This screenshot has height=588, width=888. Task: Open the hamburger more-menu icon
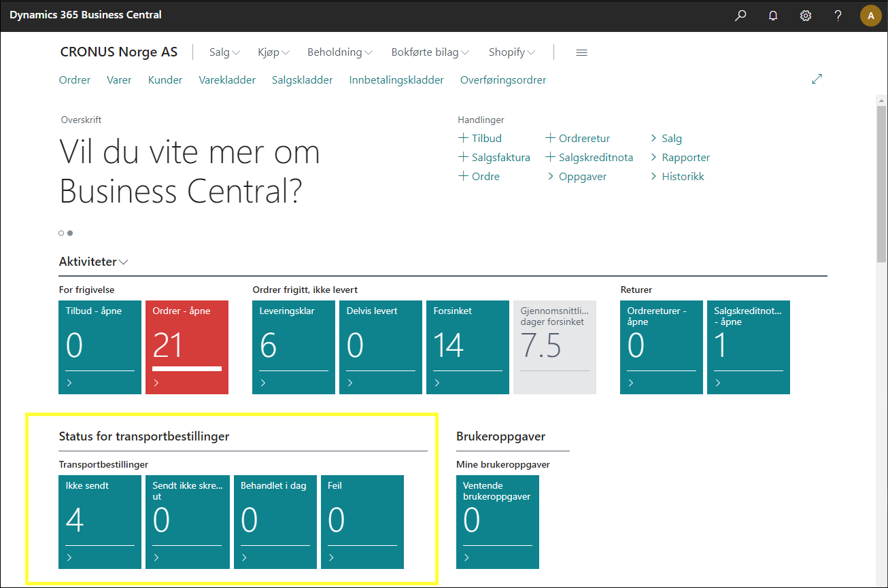click(x=581, y=52)
